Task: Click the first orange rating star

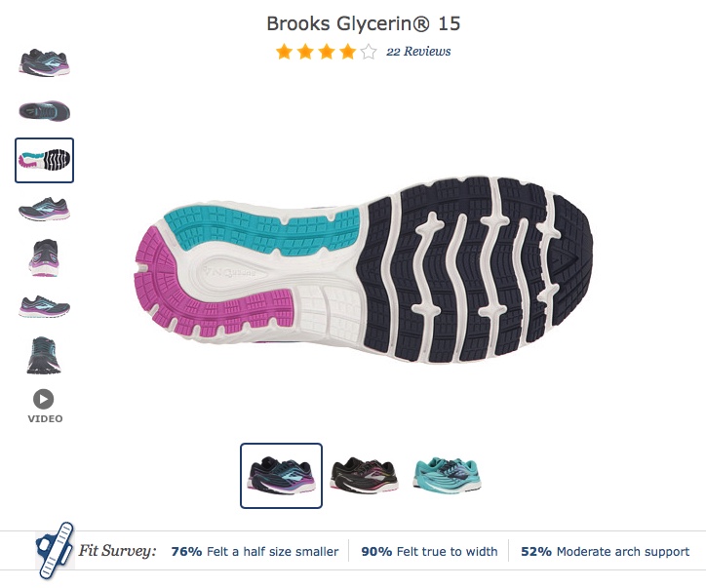Action: (x=284, y=52)
